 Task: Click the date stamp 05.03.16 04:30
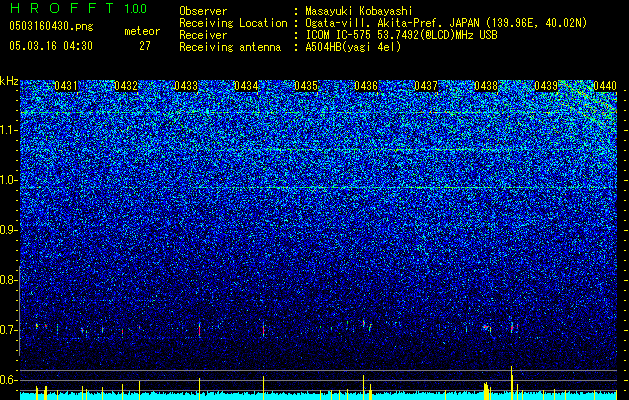[x=51, y=46]
